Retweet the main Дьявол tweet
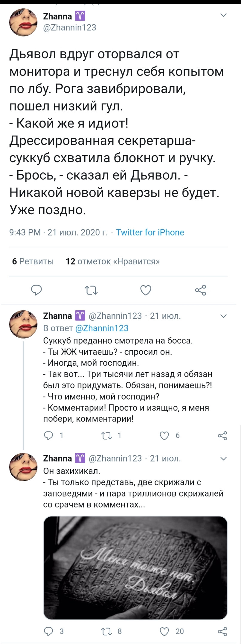The width and height of the screenshot is (241, 644). [x=91, y=290]
